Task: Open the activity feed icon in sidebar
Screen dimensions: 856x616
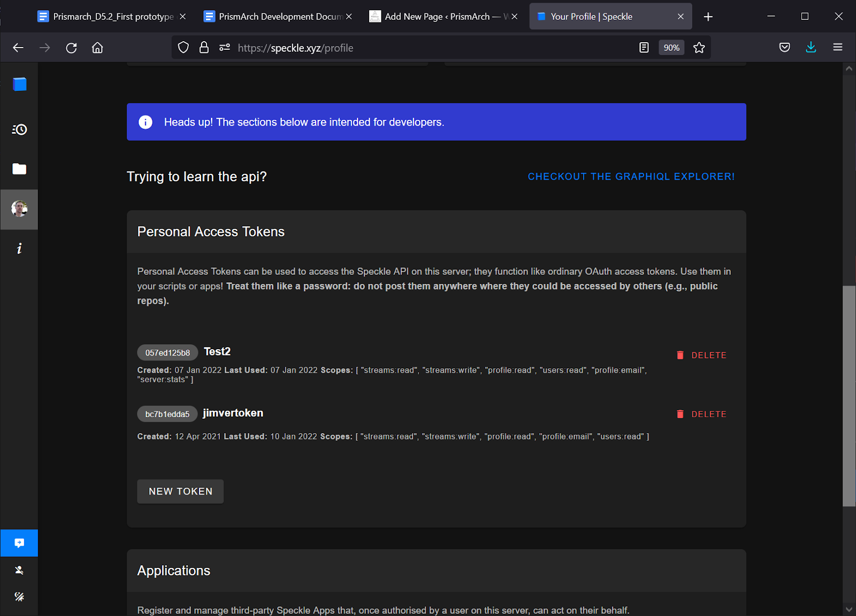Action: click(x=19, y=129)
